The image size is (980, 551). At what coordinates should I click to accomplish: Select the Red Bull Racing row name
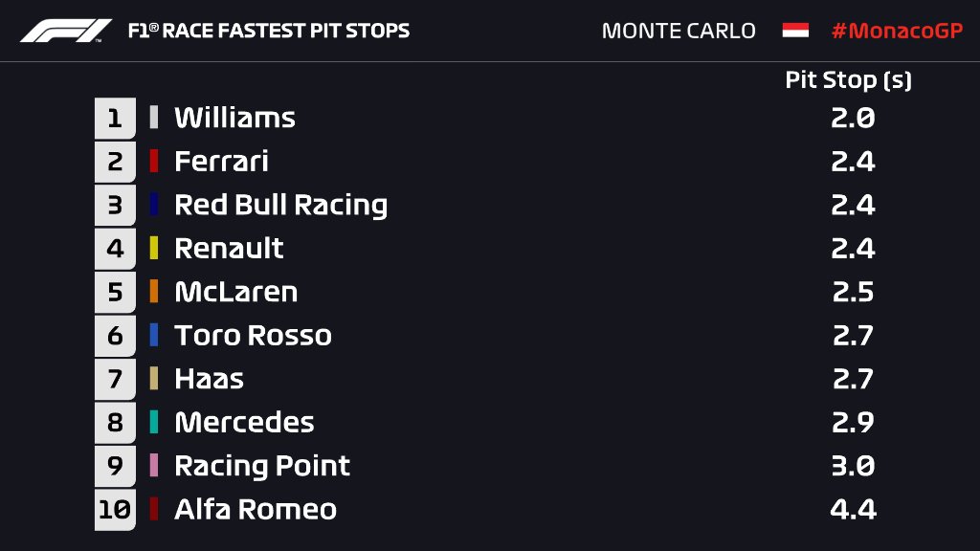click(280, 205)
